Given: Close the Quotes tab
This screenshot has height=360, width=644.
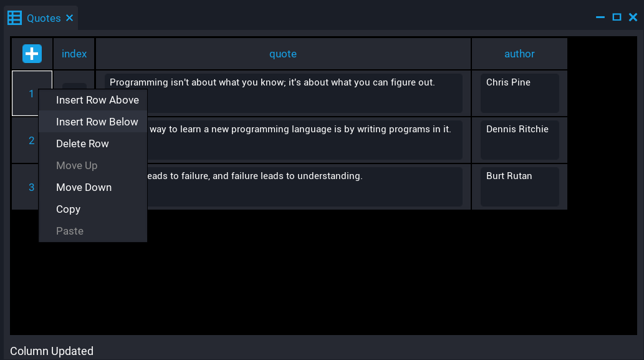Looking at the screenshot, I should point(70,18).
